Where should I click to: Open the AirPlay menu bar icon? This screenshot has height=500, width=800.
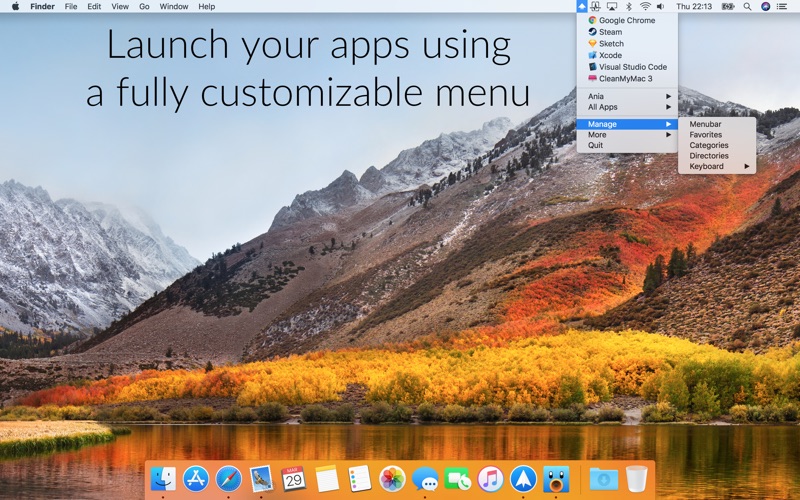pyautogui.click(x=611, y=6)
